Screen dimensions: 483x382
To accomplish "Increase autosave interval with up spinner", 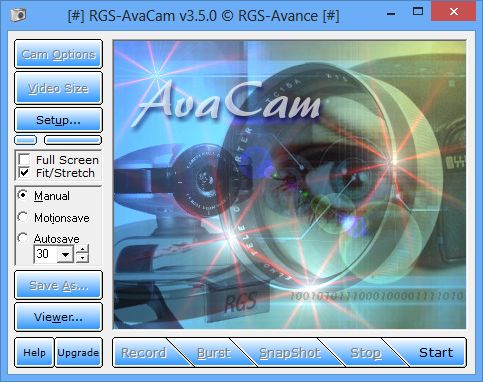I will (x=82, y=249).
